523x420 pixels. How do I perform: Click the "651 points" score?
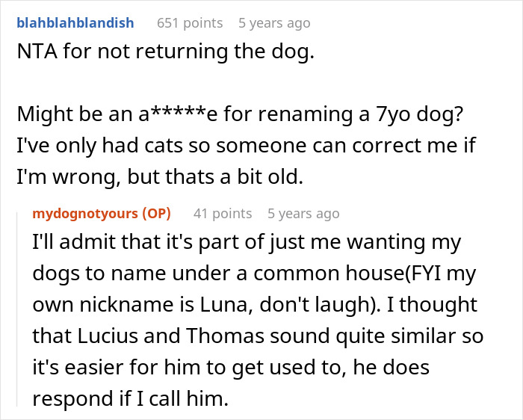point(190,23)
